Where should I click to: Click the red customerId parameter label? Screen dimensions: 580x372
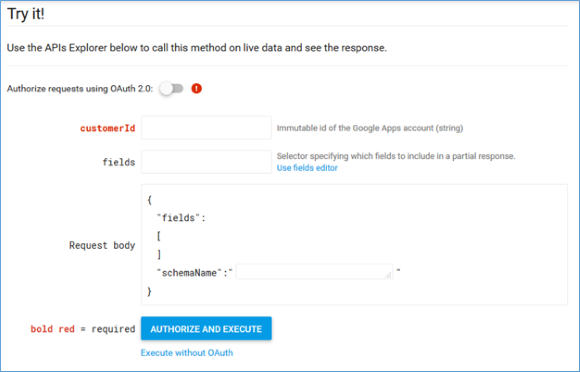pos(108,128)
